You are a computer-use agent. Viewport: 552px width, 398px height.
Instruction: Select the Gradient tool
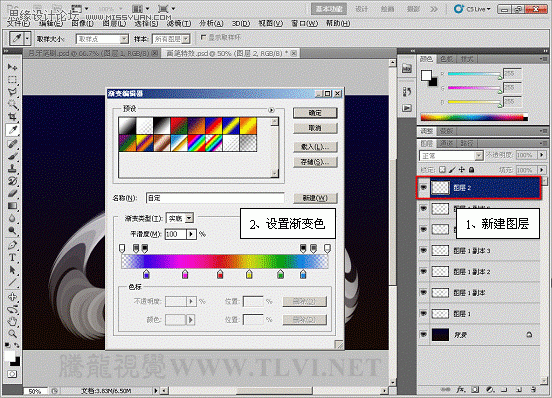(x=12, y=206)
